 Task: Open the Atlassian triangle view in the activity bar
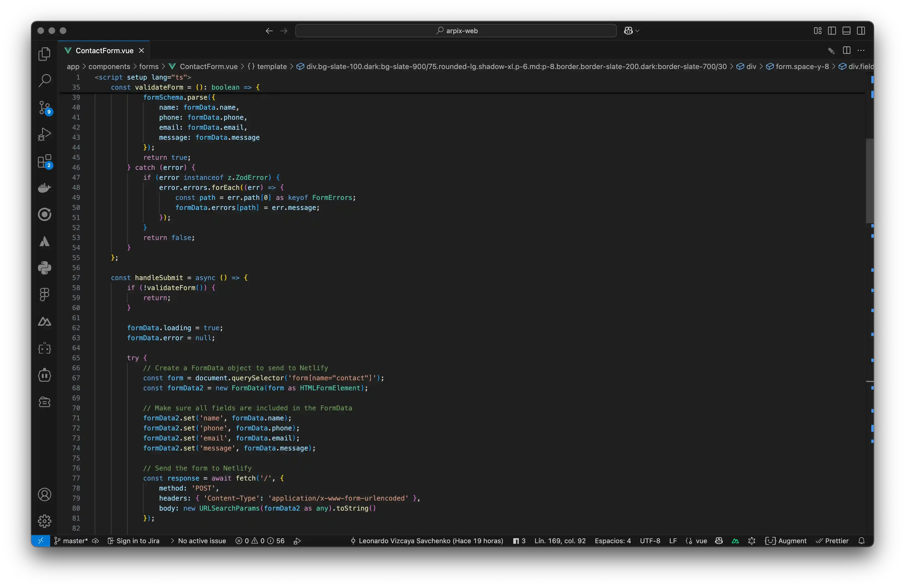[45, 242]
